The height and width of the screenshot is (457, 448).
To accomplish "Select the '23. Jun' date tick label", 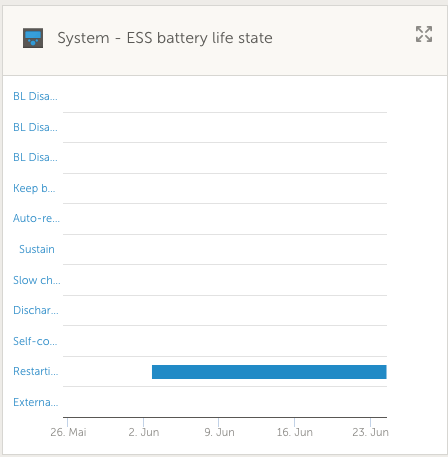I will click(370, 432).
